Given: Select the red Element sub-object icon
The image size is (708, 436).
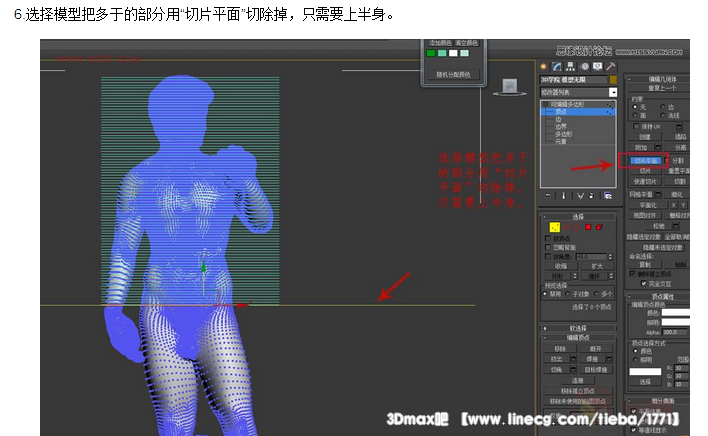Looking at the screenshot, I should [x=600, y=228].
